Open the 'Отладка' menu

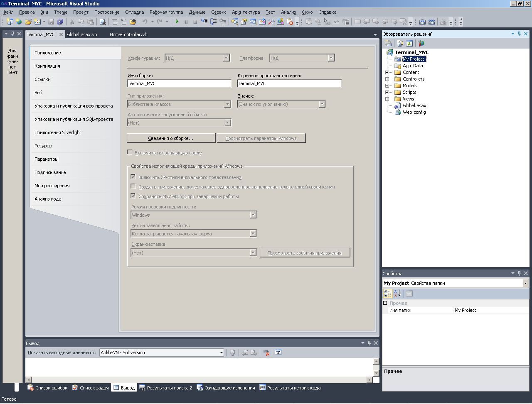point(134,12)
